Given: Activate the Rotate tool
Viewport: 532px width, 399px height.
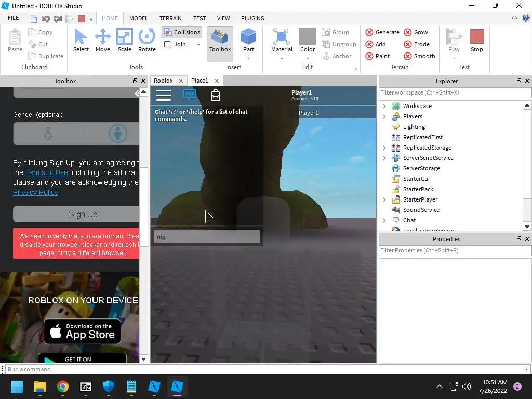Looking at the screenshot, I should click(147, 37).
